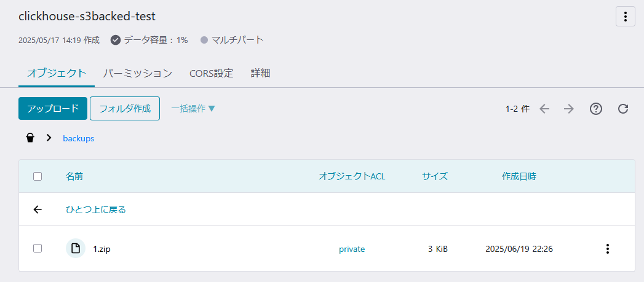
Task: Switch to the CORS設定 tab
Action: coord(212,74)
